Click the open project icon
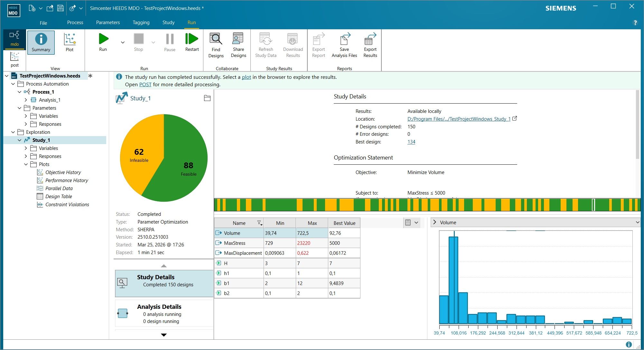This screenshot has height=350, width=644. [50, 8]
